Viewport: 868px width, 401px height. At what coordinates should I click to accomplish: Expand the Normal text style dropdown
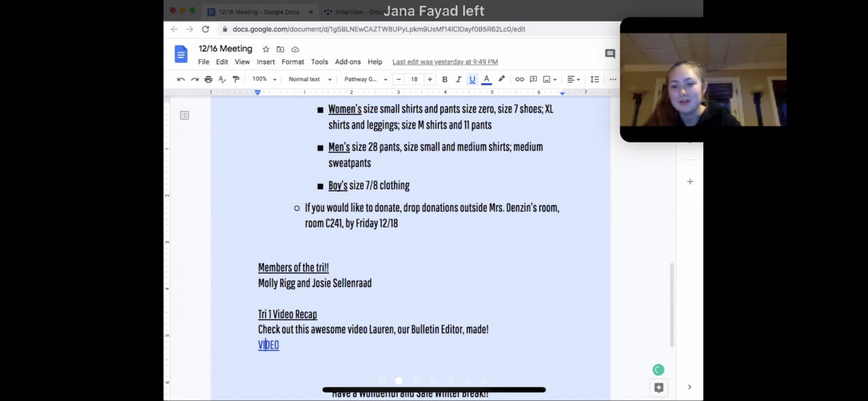pos(310,79)
